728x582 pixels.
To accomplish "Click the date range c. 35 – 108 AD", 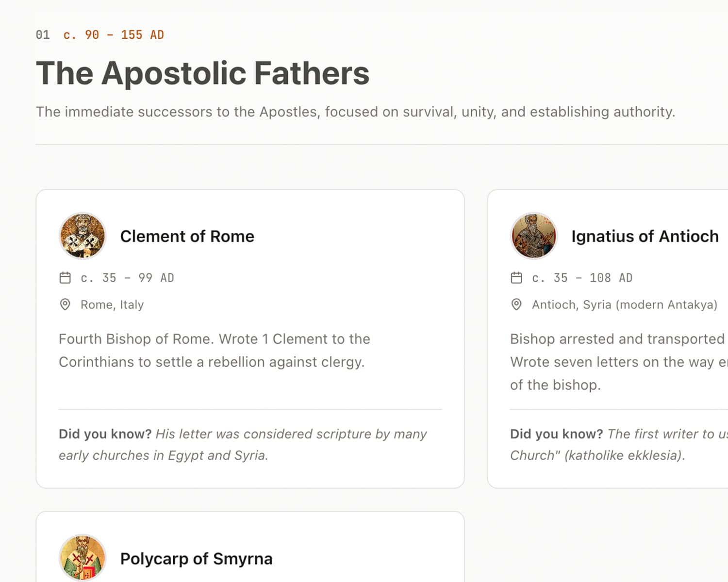I will pyautogui.click(x=581, y=277).
